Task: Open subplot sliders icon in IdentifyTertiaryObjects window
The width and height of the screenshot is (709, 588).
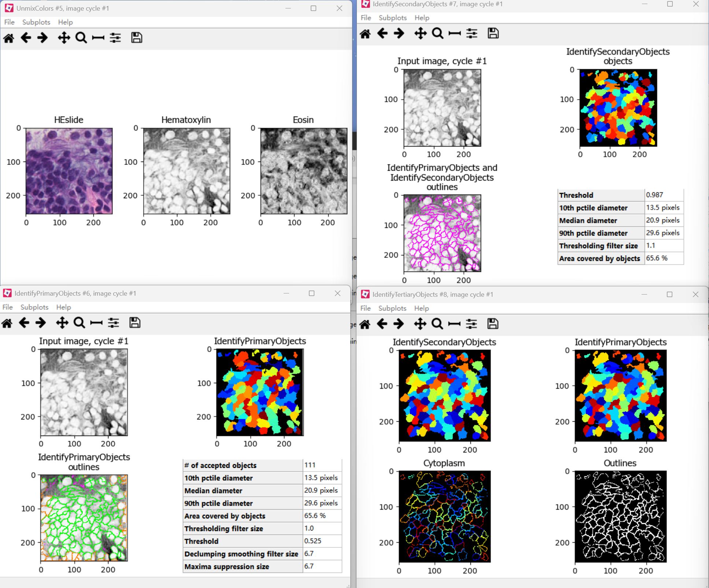Action: click(x=472, y=324)
